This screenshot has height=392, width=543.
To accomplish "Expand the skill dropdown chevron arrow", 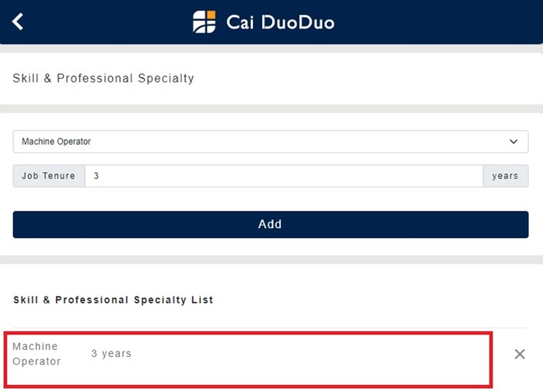I will (513, 142).
